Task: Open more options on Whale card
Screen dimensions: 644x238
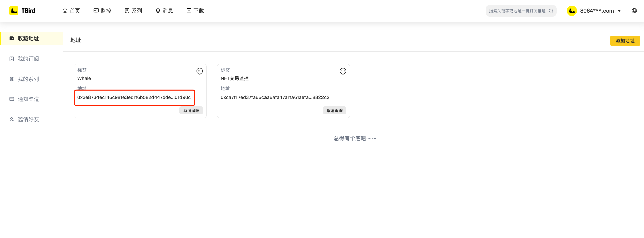Action: tap(200, 71)
